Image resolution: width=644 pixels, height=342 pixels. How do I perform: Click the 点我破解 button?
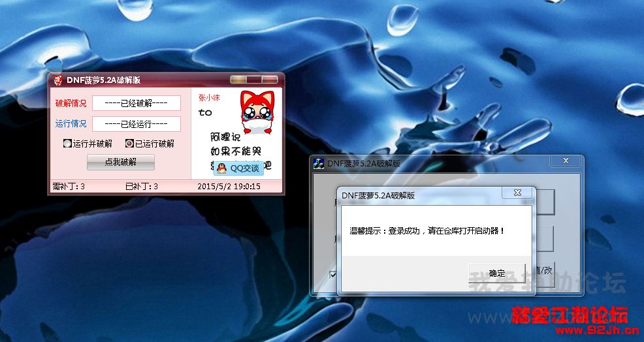121,162
